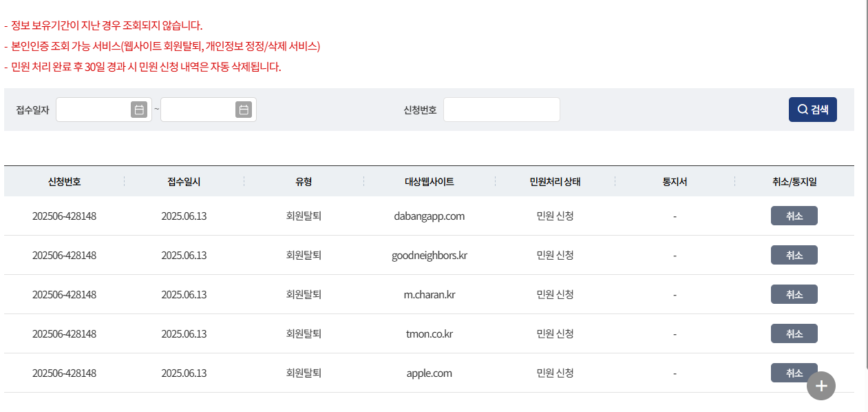Click the application number 202506-428148 in first row
Viewport: 868px width, 412px height.
[64, 215]
